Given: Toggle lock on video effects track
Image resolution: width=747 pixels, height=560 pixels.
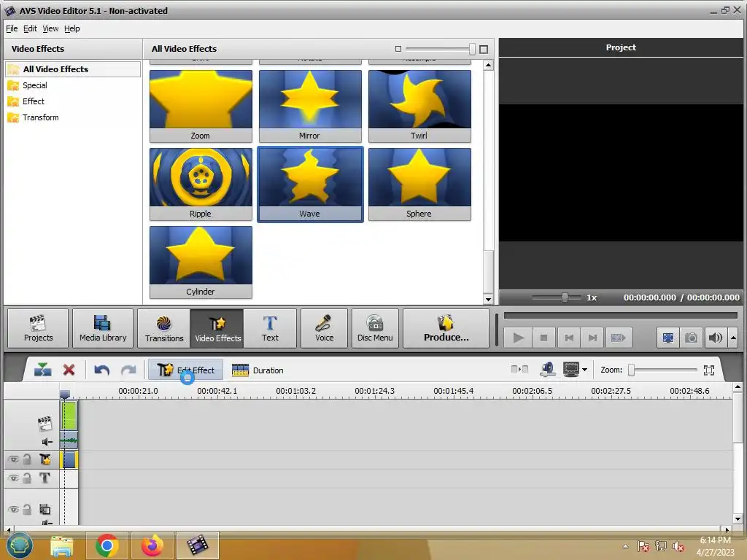Looking at the screenshot, I should pyautogui.click(x=27, y=459).
